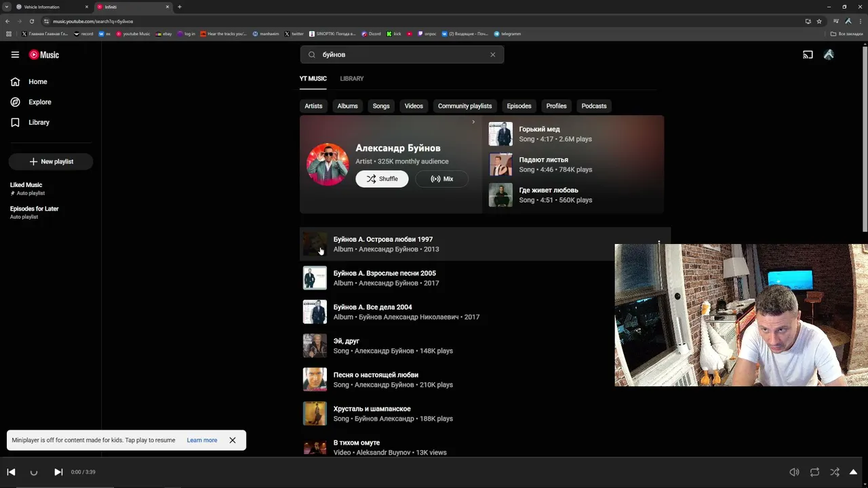
Task: Open Library in the sidebar
Action: click(39, 122)
